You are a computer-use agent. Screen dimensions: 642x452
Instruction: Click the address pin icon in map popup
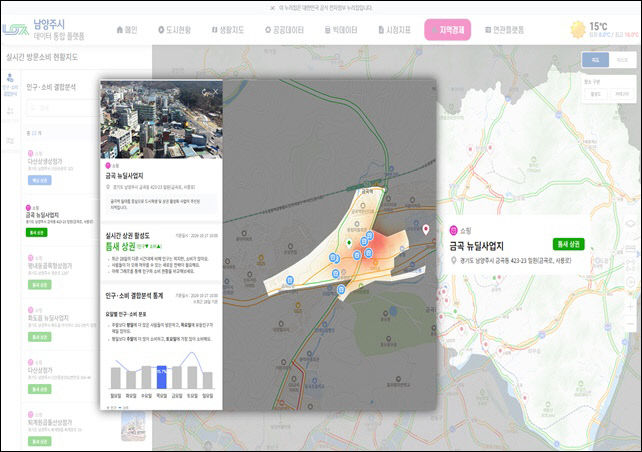pyautogui.click(x=453, y=260)
